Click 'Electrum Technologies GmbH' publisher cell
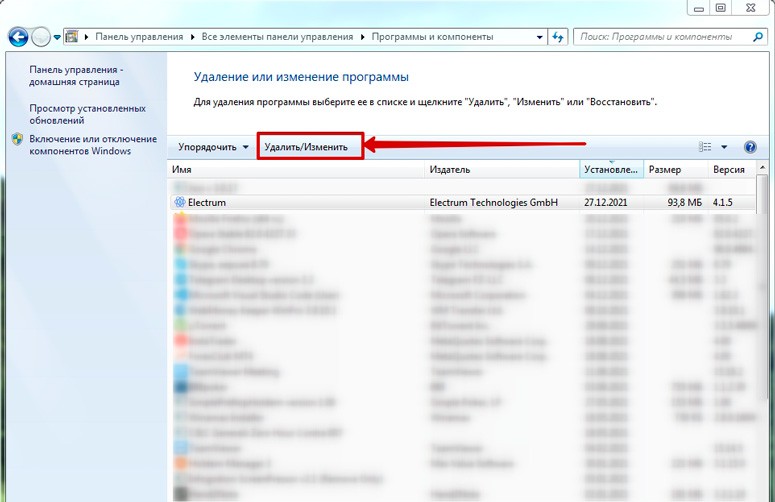The height and width of the screenshot is (502, 775). [x=493, y=203]
